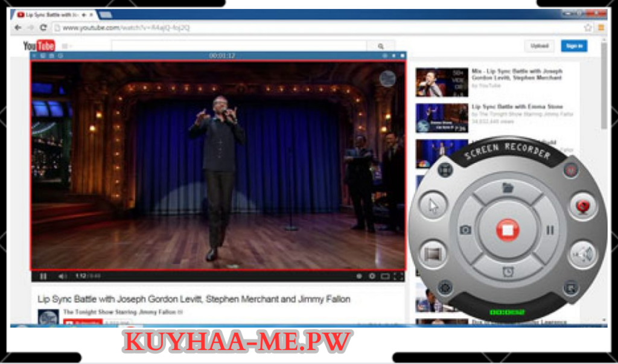Click the video title text below player

pyautogui.click(x=194, y=299)
